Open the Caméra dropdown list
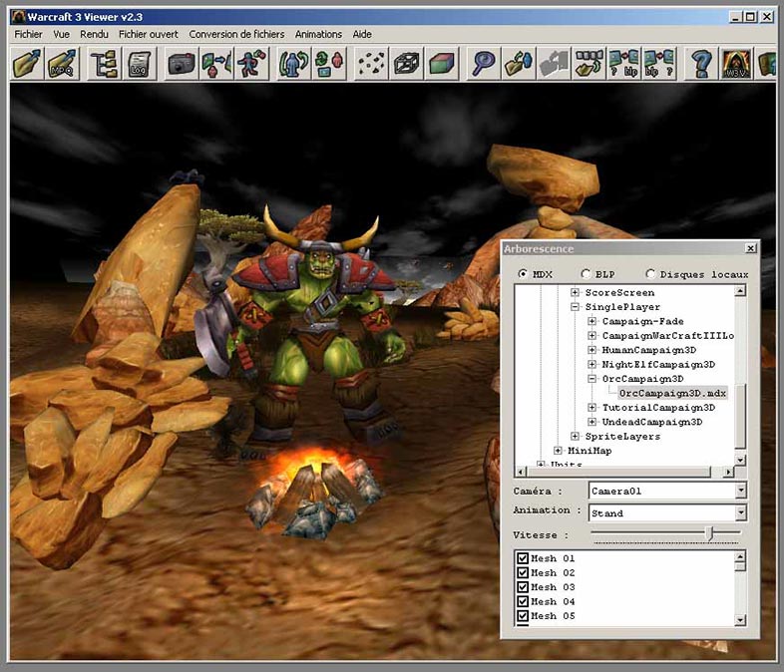The height and width of the screenshot is (672, 784). 741,491
